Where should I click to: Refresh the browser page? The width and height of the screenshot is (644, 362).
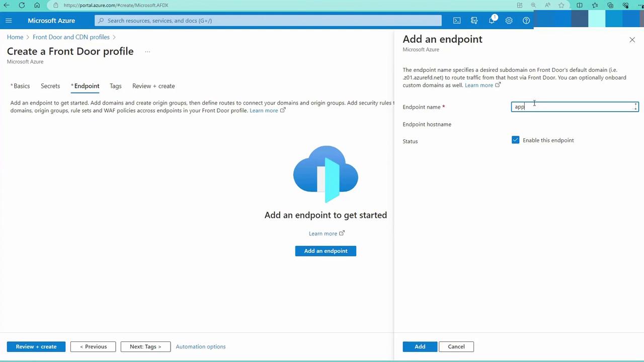(x=22, y=5)
